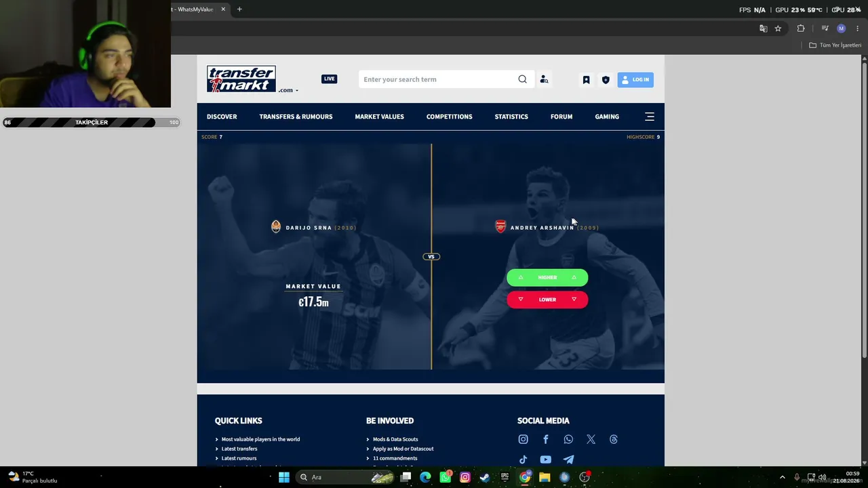The width and height of the screenshot is (868, 488).
Task: Open Transfermarkt WhatsApp channel
Action: (568, 439)
